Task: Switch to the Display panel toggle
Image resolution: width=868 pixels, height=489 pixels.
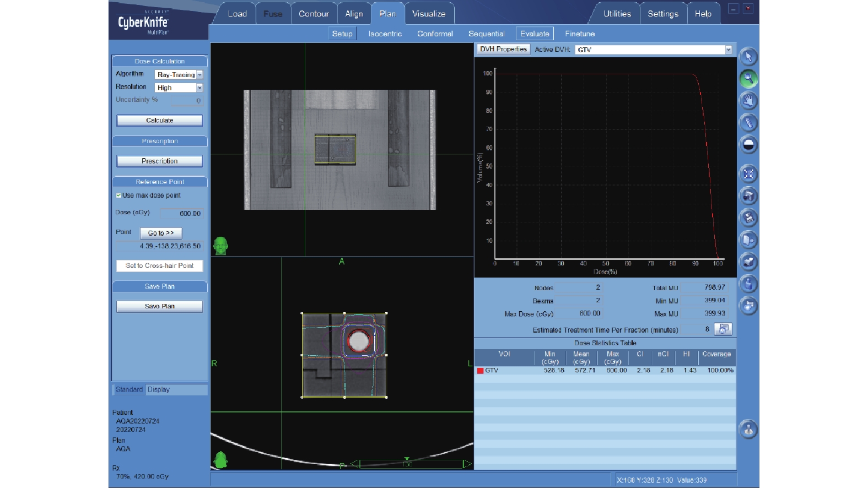Action: click(x=159, y=390)
